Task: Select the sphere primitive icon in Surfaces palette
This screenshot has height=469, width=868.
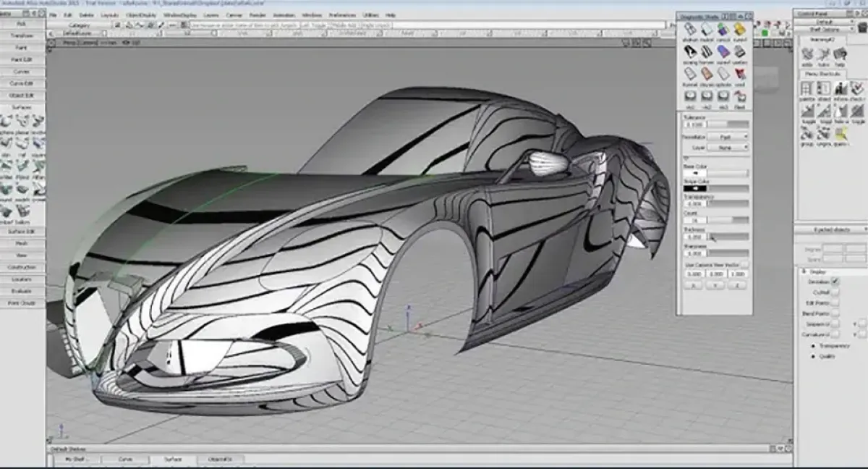Action: tap(6, 121)
